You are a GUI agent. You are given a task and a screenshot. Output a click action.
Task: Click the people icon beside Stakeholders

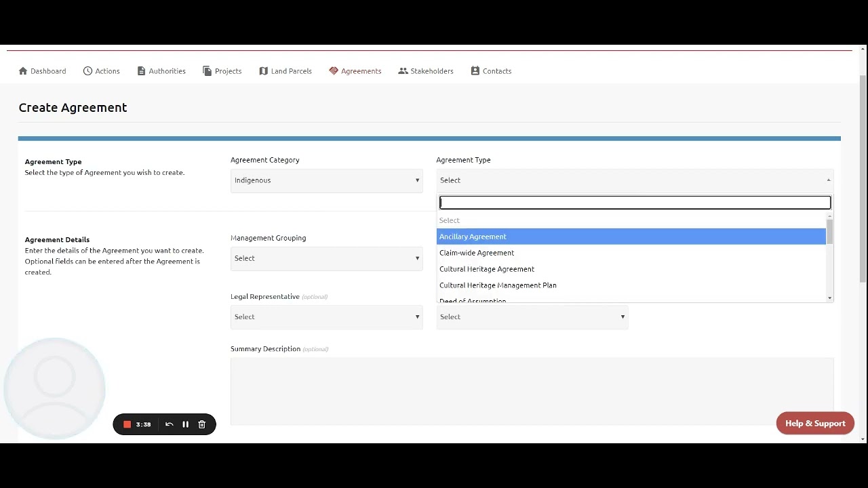click(x=403, y=71)
